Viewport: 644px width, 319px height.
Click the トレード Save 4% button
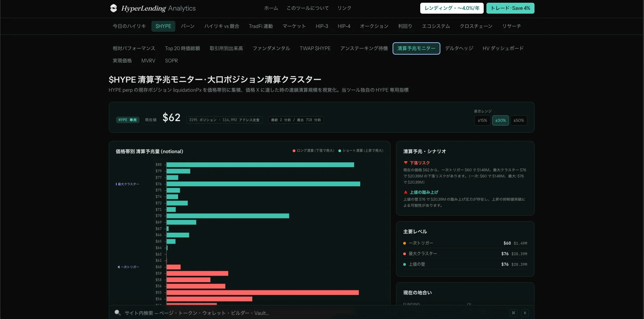[510, 8]
